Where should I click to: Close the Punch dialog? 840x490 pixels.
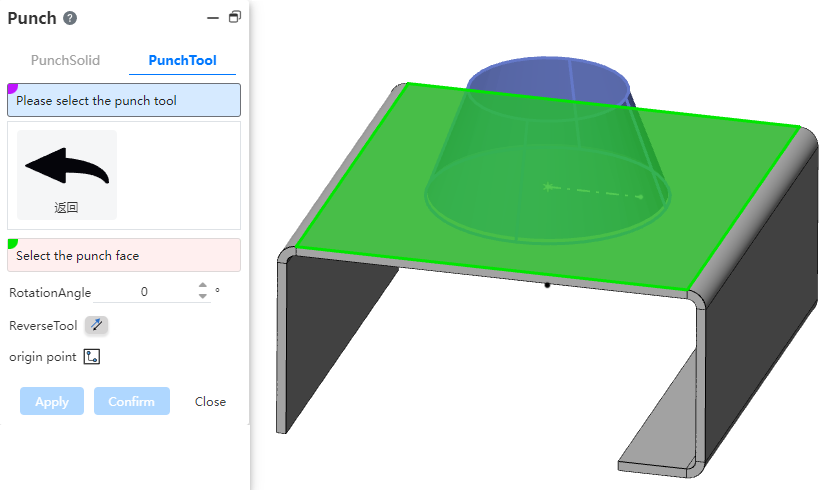tap(210, 401)
